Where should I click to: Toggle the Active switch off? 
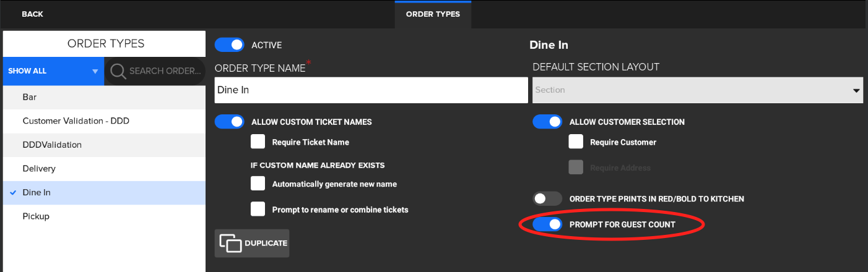pyautogui.click(x=230, y=45)
